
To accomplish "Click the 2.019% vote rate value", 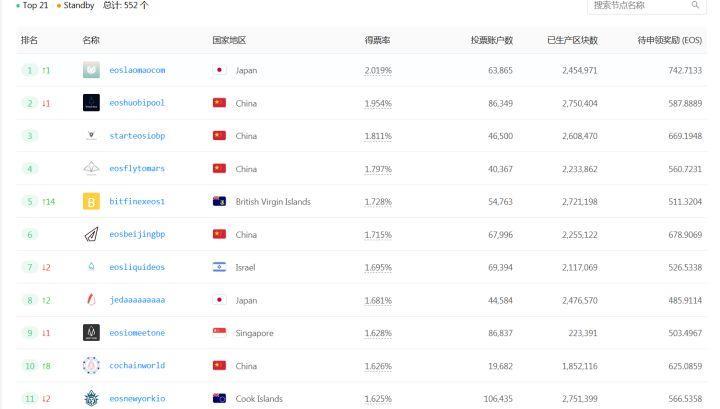I will pyautogui.click(x=378, y=71).
